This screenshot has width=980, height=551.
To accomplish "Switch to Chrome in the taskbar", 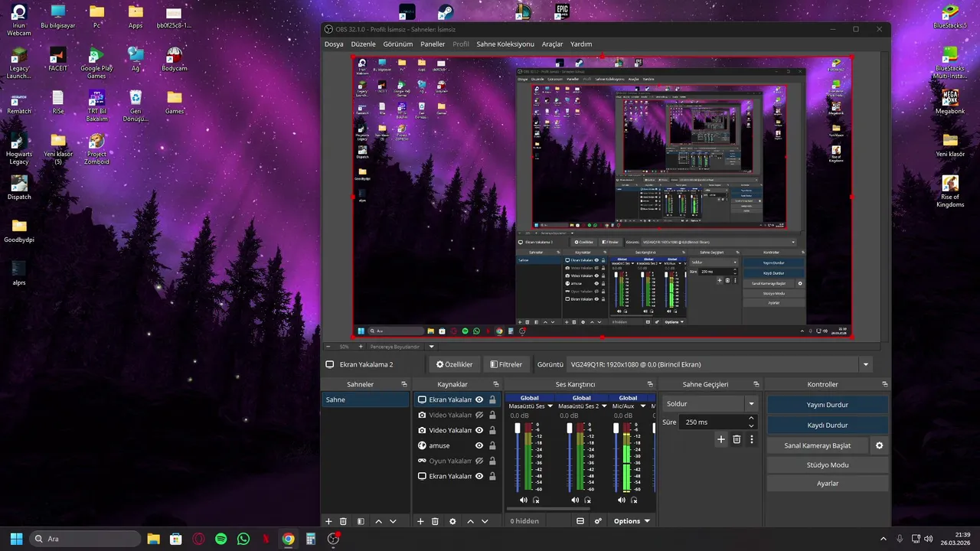I will pos(288,539).
